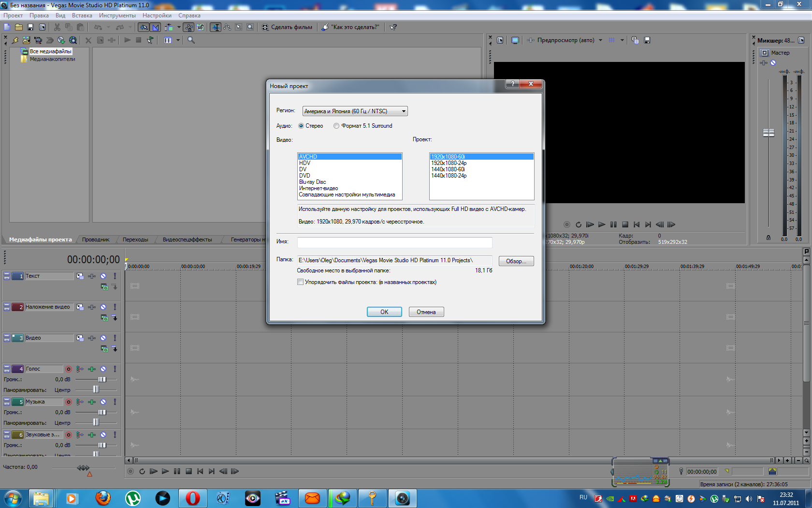Click Get media from web icon
This screenshot has width=812, height=508.
73,40
